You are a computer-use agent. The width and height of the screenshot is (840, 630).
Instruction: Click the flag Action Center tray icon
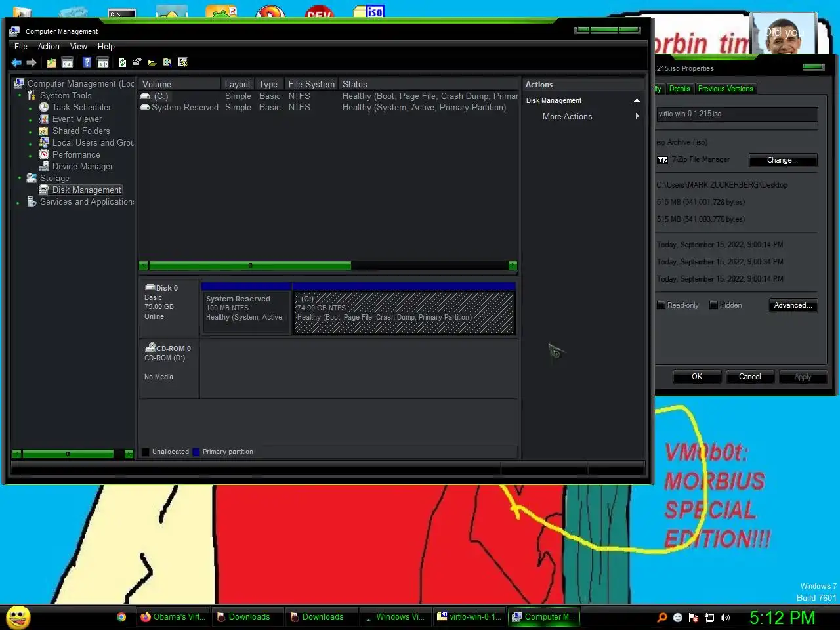click(x=694, y=618)
